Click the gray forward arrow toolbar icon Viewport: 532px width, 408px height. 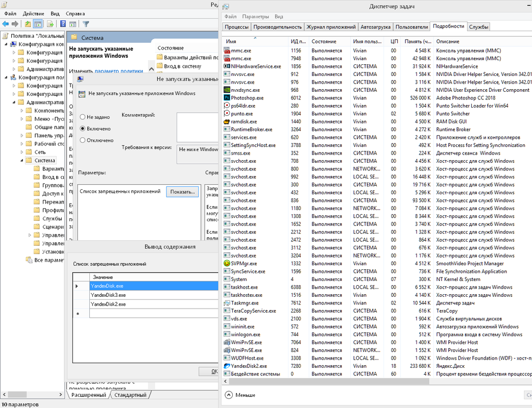point(15,24)
